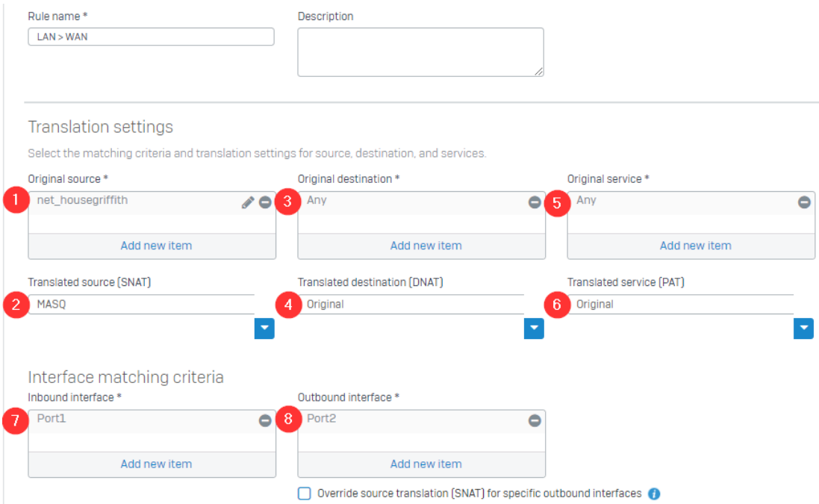Image resolution: width=819 pixels, height=504 pixels.
Task: Add new item to Inbound interface
Action: 156,464
